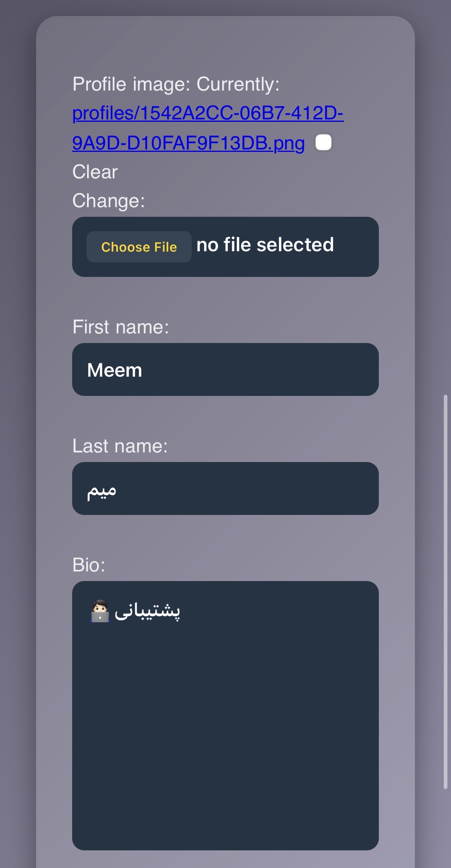Screen dimensions: 451x868
Task: Open the profiles/1542A2CC profile image link
Action: click(208, 114)
